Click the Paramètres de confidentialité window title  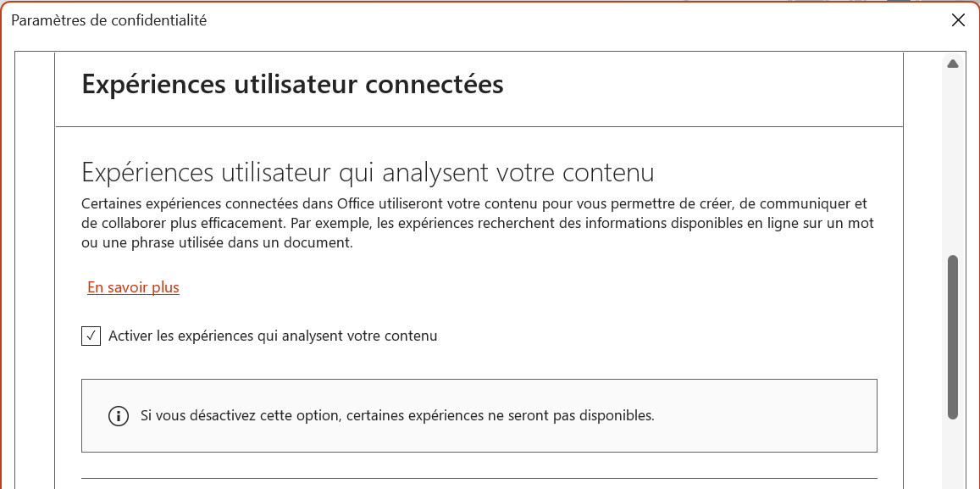[x=109, y=20]
